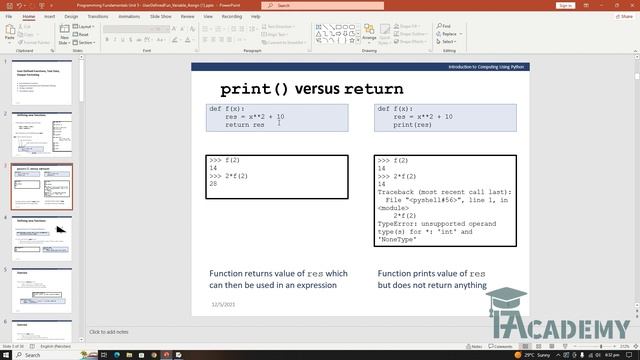Image resolution: width=640 pixels, height=360 pixels.
Task: Toggle Align Left paragraph
Action: pyautogui.click(x=205, y=40)
